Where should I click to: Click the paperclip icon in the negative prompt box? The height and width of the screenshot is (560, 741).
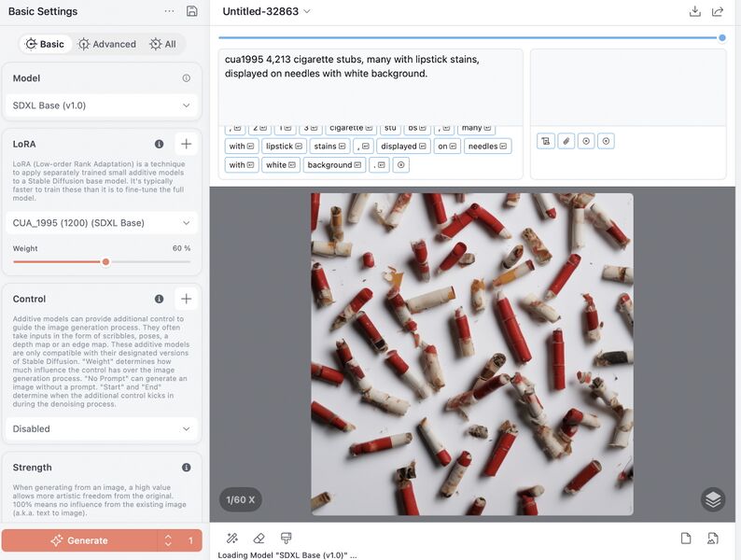coord(566,141)
